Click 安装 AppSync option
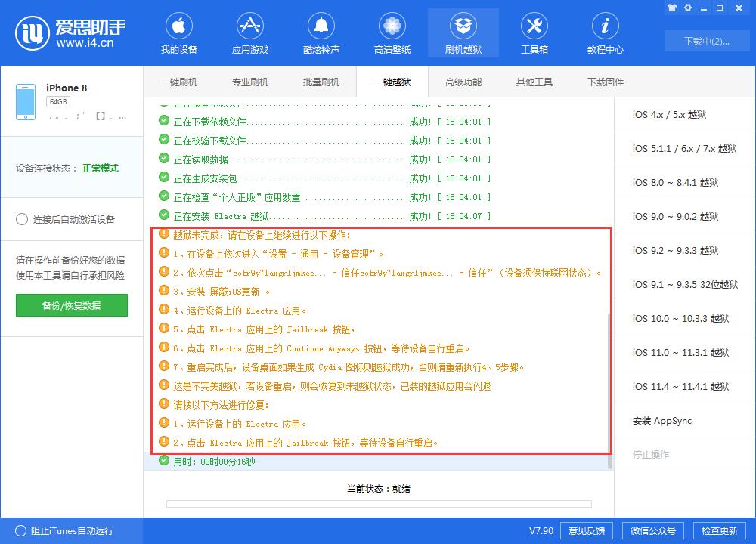This screenshot has height=544, width=756. click(x=685, y=420)
